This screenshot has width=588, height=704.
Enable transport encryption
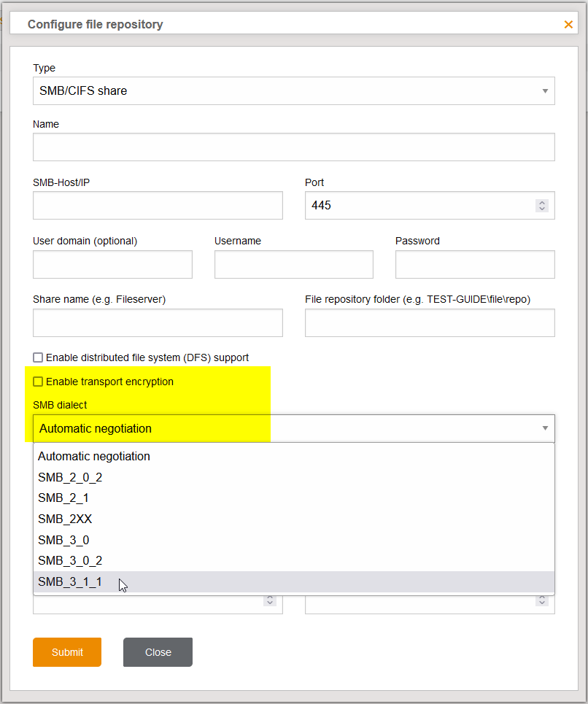(37, 382)
